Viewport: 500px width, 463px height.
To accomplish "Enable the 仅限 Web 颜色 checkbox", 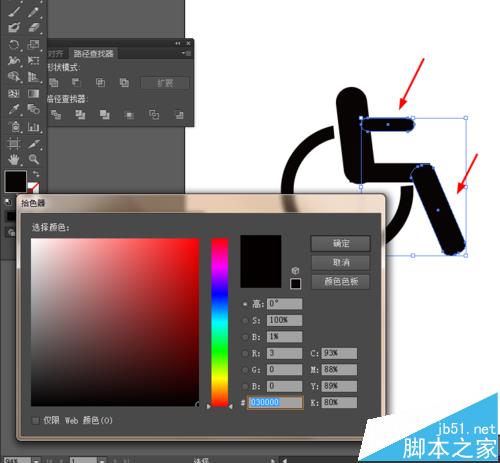I will coord(35,420).
